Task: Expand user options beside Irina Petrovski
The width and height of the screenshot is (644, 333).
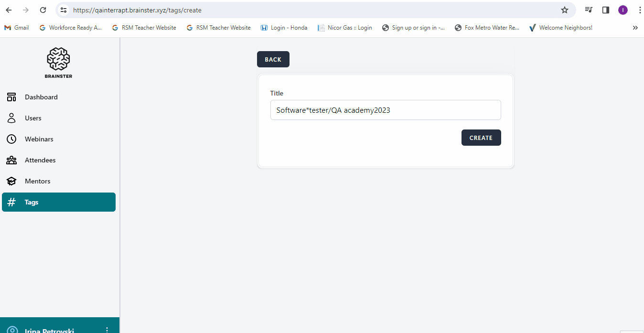Action: click(107, 330)
